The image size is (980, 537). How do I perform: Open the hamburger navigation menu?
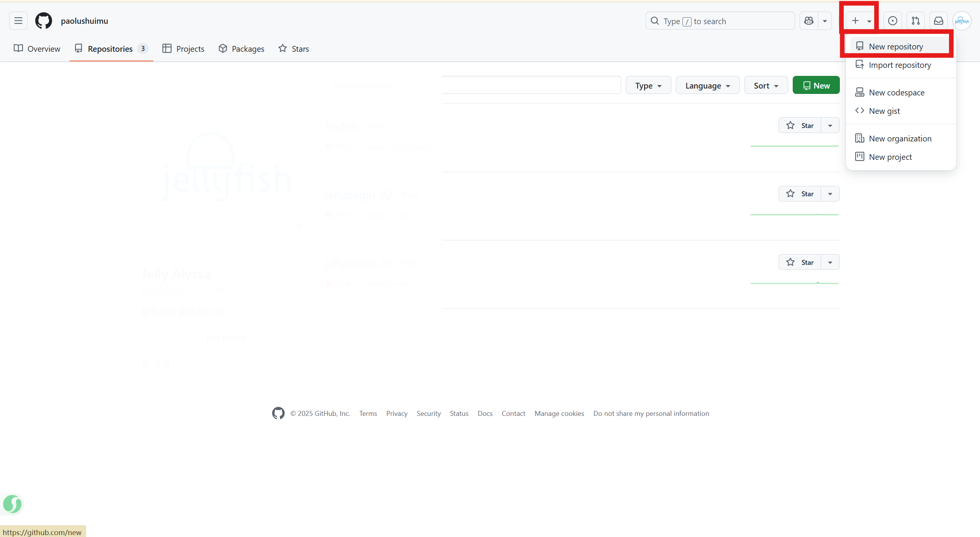(18, 21)
